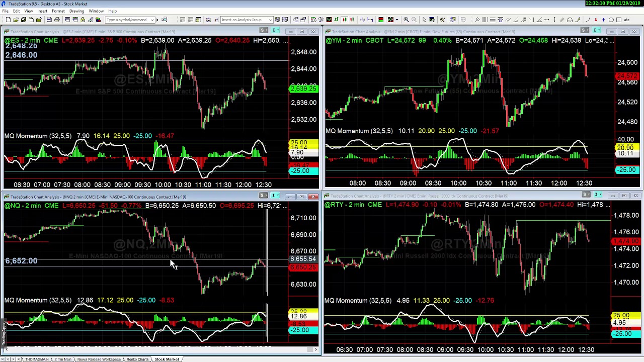Toggle the Zoom Out tool off
This screenshot has width=644, height=362.
pyautogui.click(x=414, y=20)
